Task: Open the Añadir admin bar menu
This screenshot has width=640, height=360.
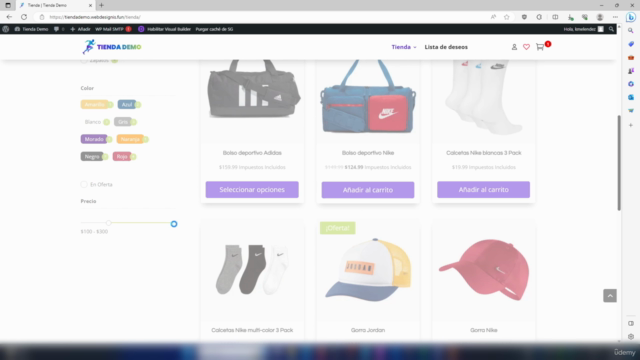Action: (x=80, y=29)
